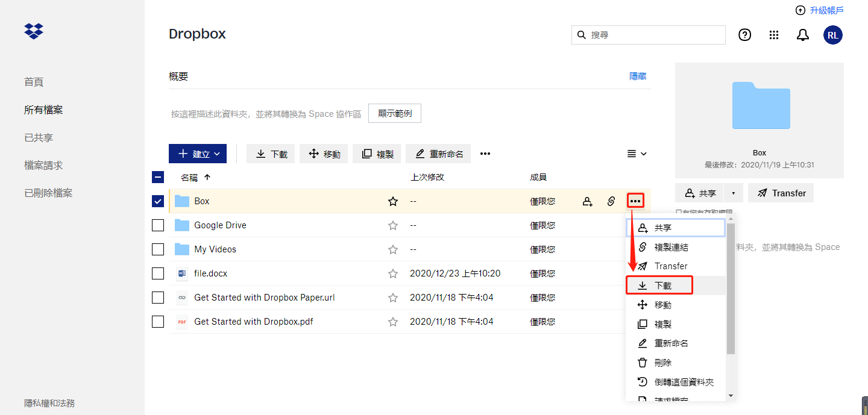Open the help question mark icon

click(745, 35)
